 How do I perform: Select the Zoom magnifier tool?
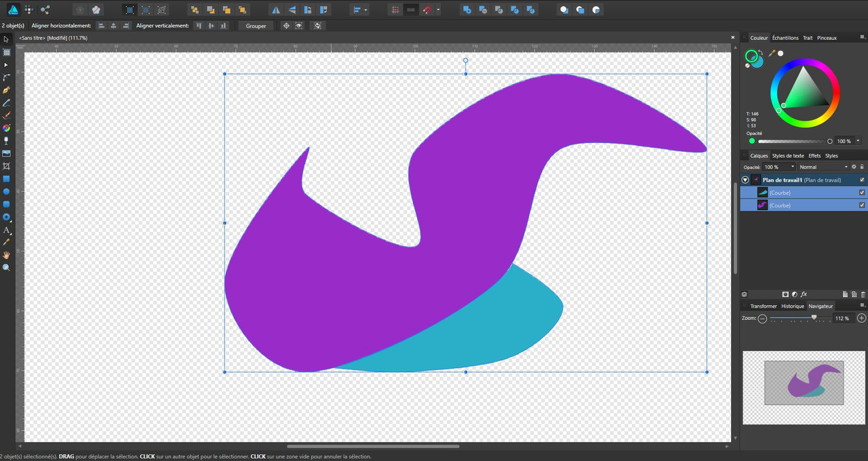(x=7, y=268)
